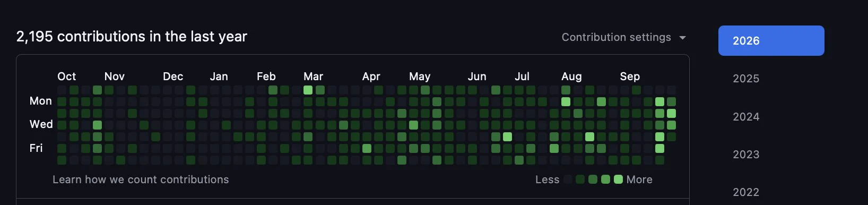Click the Nov month label
Viewport: 868px width, 205px height.
[x=115, y=76]
